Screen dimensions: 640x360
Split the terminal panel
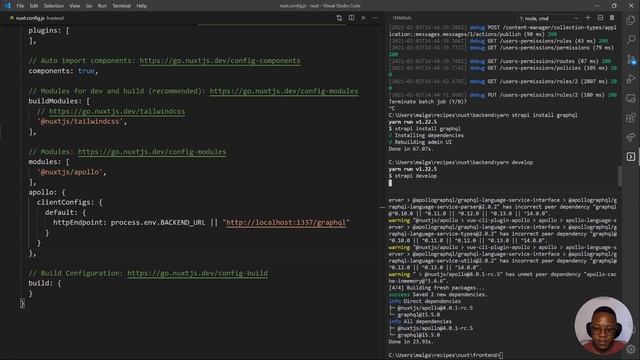(600, 18)
